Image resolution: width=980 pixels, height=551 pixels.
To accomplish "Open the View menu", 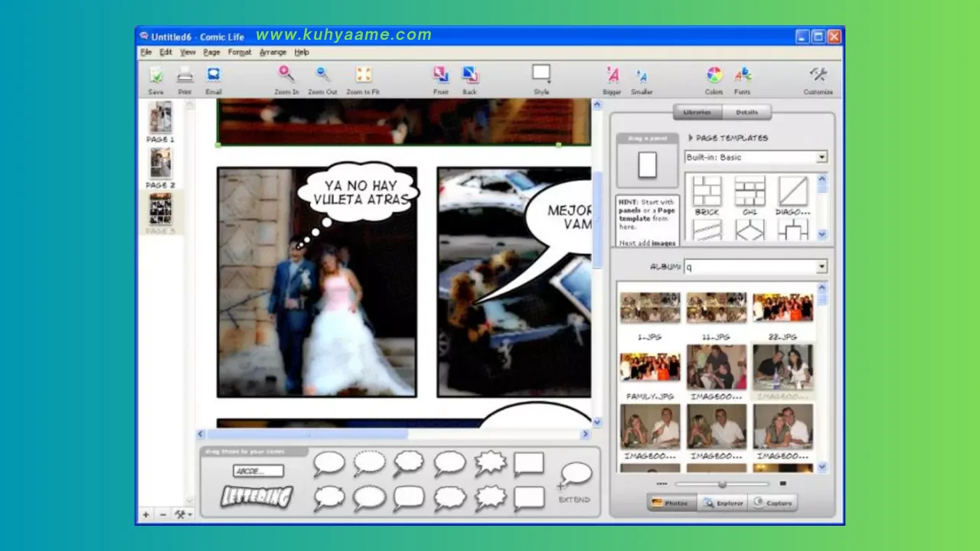I will (188, 52).
